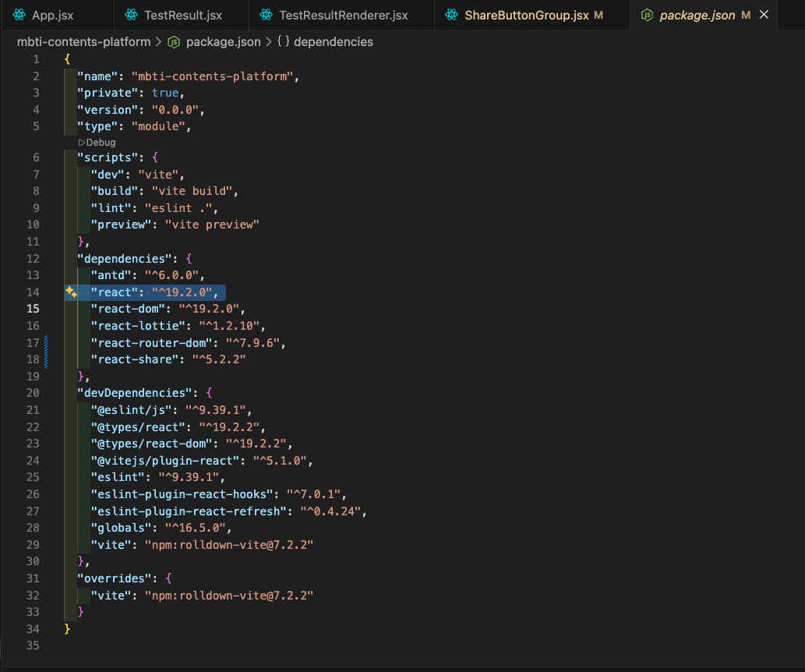Click the "overrides" key
The image size is (805, 672).
pos(115,578)
